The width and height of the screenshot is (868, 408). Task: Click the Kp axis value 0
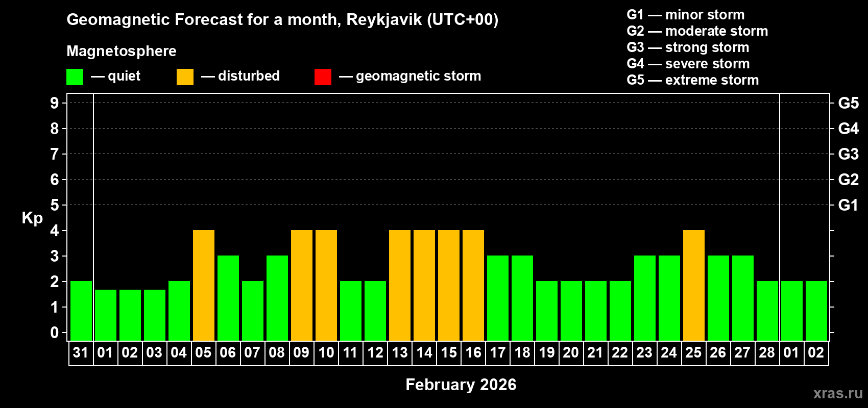click(x=55, y=333)
